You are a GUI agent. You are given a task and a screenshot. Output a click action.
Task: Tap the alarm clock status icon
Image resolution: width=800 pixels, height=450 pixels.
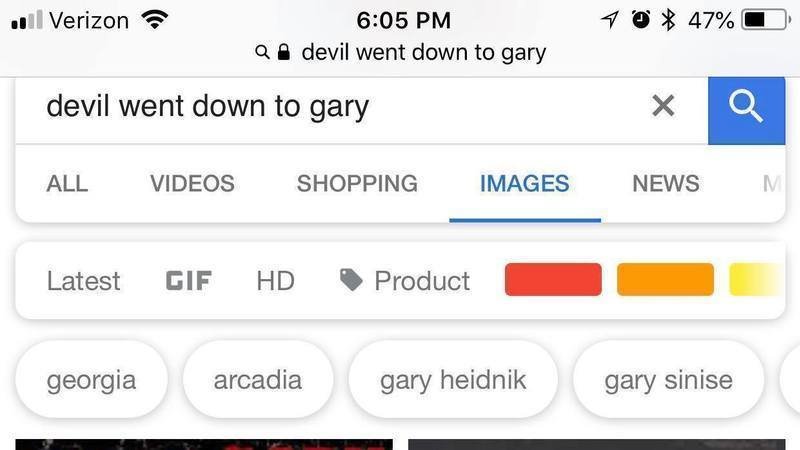tap(641, 20)
